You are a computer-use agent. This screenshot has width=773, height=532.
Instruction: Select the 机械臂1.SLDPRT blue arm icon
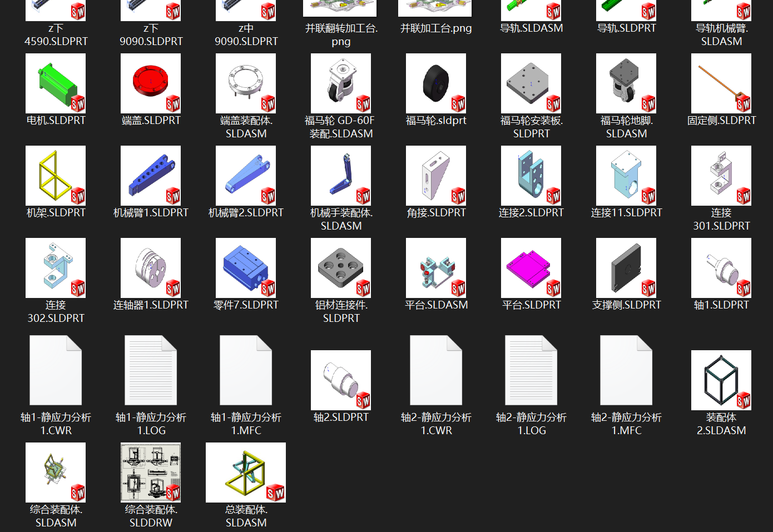point(151,176)
